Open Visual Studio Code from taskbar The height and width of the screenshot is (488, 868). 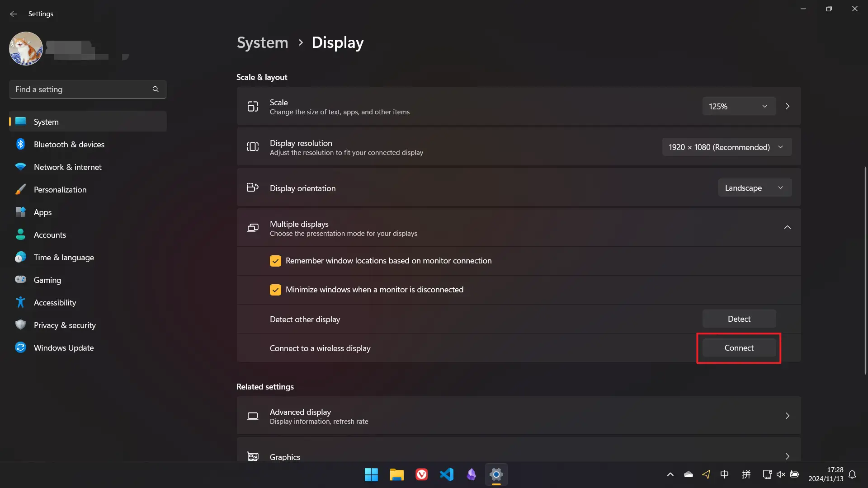447,474
